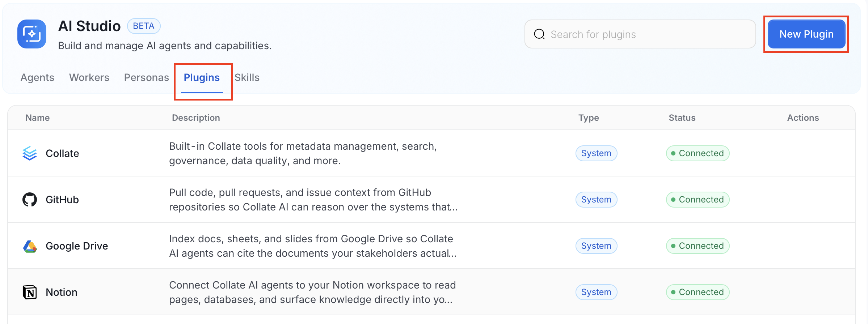Click the New Plugin button

[x=806, y=34]
